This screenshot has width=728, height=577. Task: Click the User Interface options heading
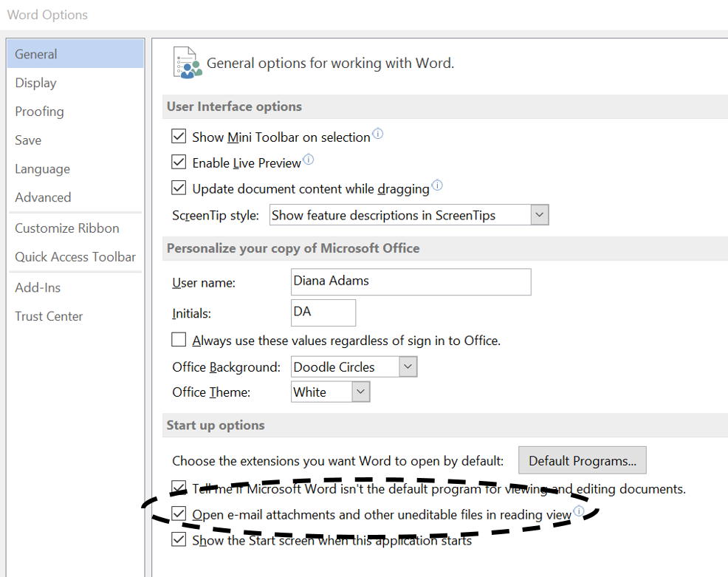tap(234, 106)
